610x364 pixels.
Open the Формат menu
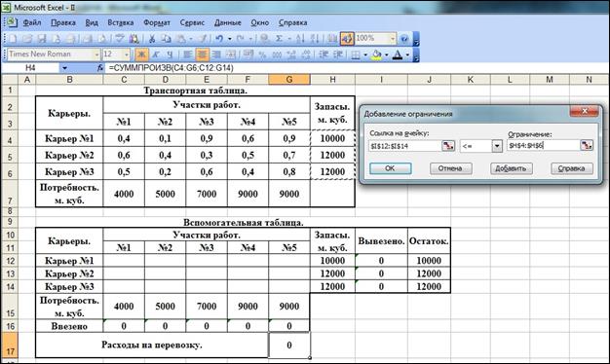[x=157, y=22]
